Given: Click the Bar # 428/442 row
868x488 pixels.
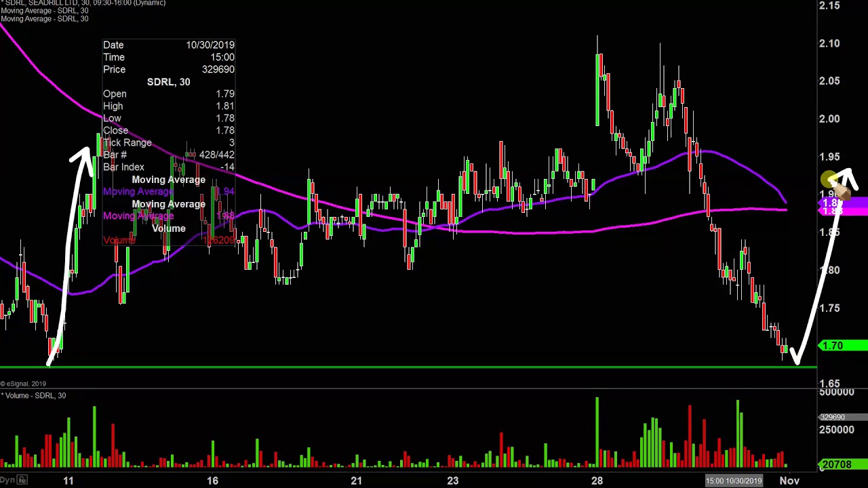Looking at the screenshot, I should 168,155.
